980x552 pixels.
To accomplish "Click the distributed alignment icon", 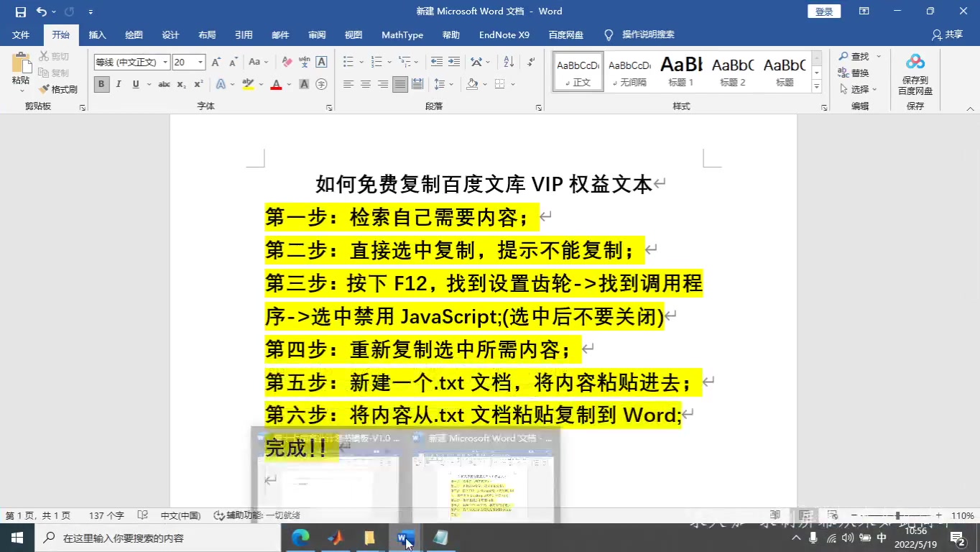I will click(417, 84).
